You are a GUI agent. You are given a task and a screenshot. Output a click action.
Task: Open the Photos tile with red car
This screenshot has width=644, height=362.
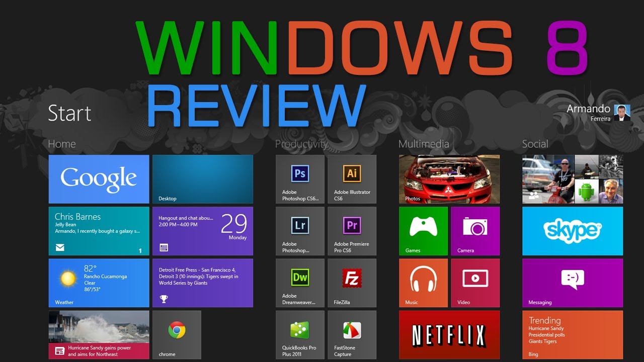[x=449, y=179]
